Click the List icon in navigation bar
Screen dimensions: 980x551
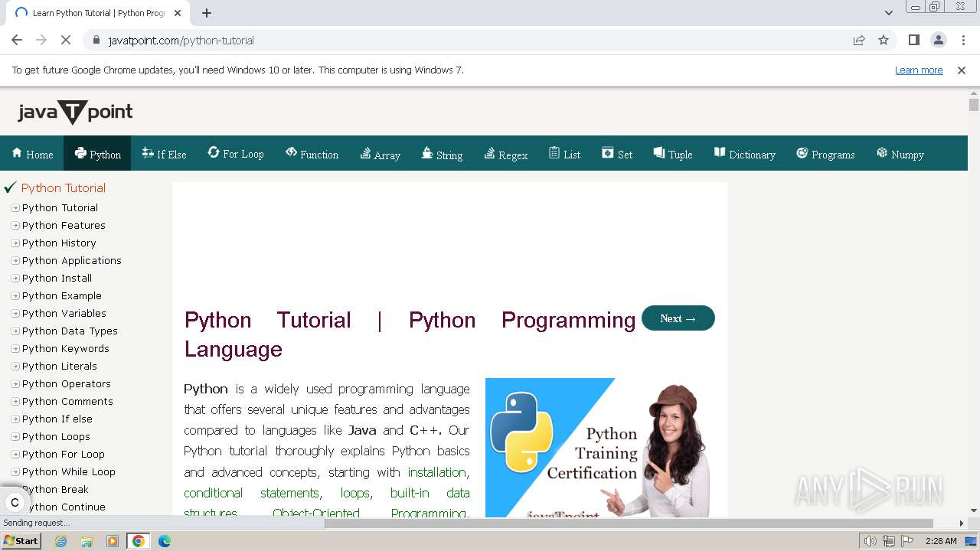554,153
